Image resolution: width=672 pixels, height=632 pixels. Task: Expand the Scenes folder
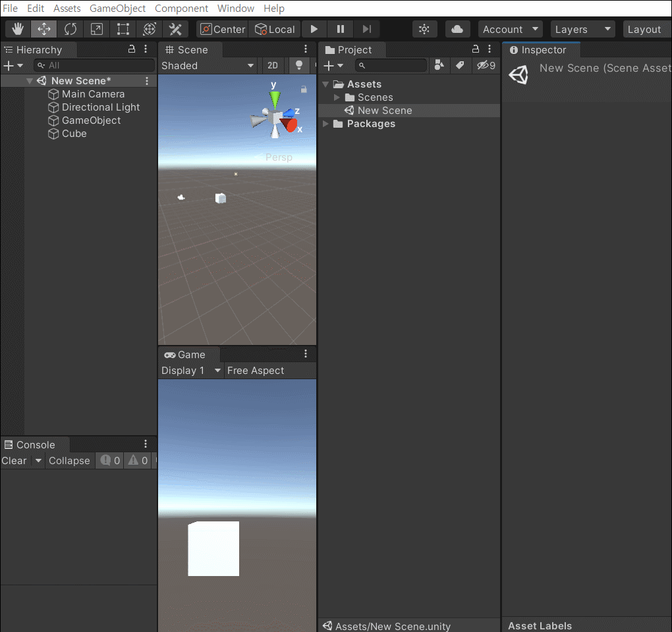pyautogui.click(x=337, y=97)
